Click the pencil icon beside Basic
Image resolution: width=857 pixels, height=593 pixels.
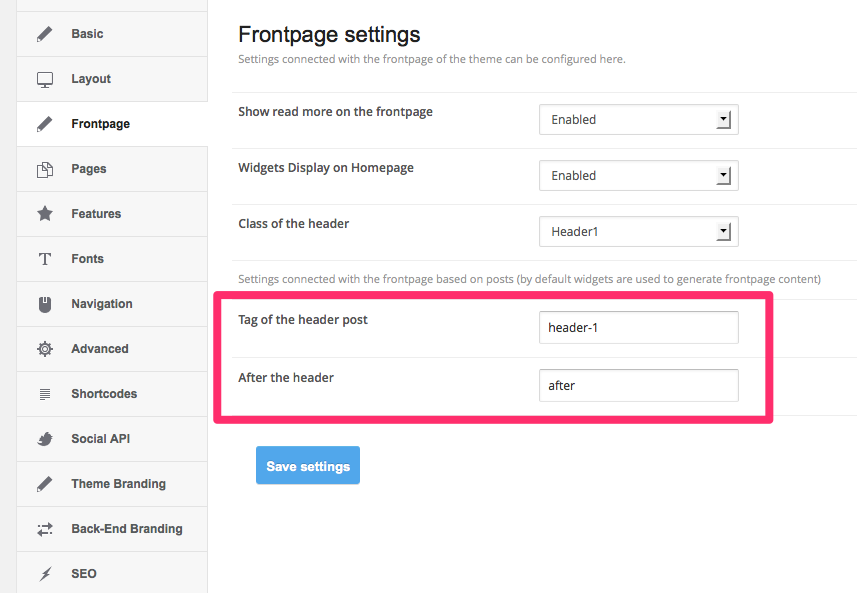click(x=45, y=34)
